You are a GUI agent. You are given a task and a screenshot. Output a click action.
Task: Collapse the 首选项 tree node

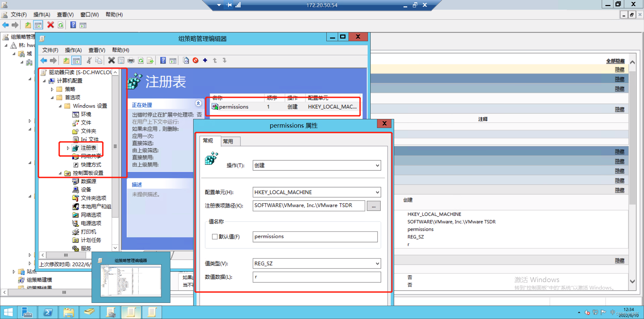click(52, 98)
